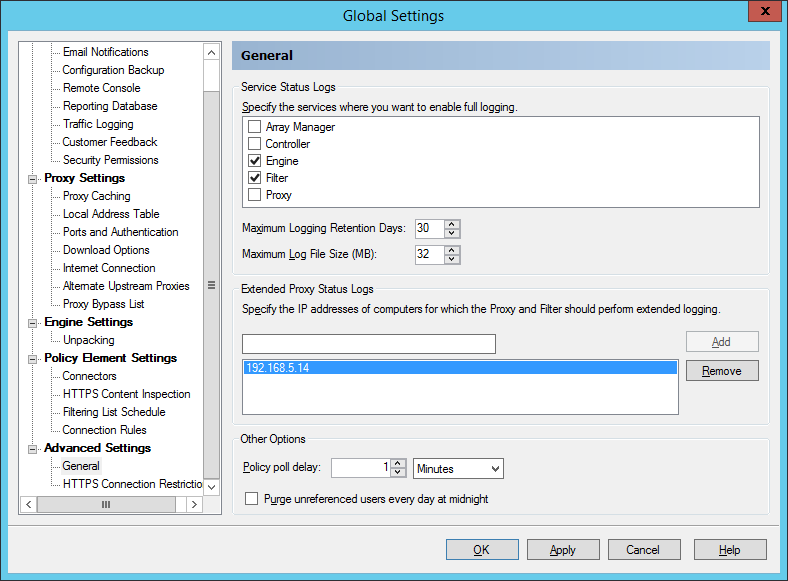Click the tree panel horizontal scrollbar
788x581 pixels.
105,505
